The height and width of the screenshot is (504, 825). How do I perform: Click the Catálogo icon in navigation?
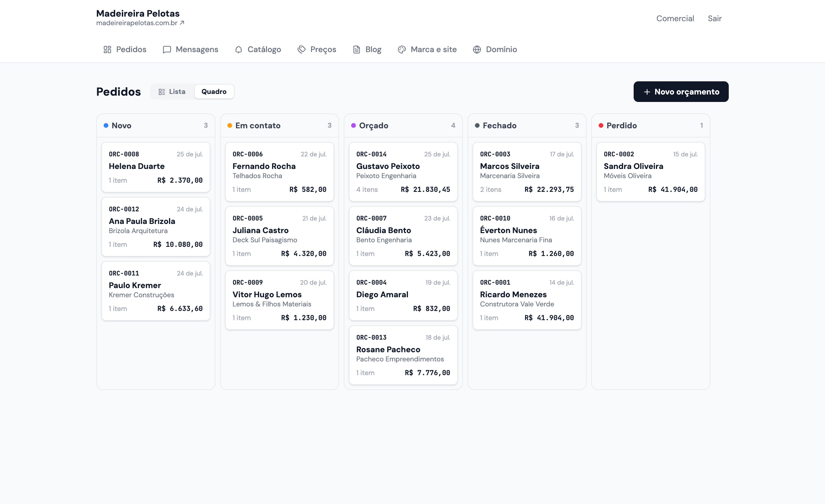coord(238,50)
